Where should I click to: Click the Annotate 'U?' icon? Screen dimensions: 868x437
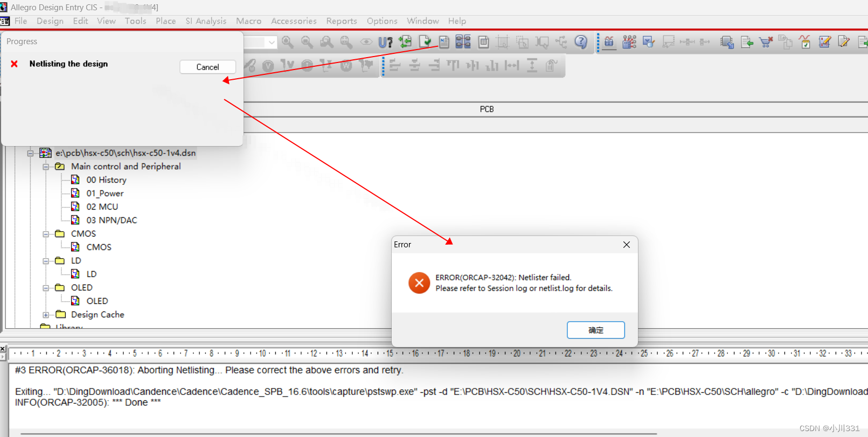[385, 42]
